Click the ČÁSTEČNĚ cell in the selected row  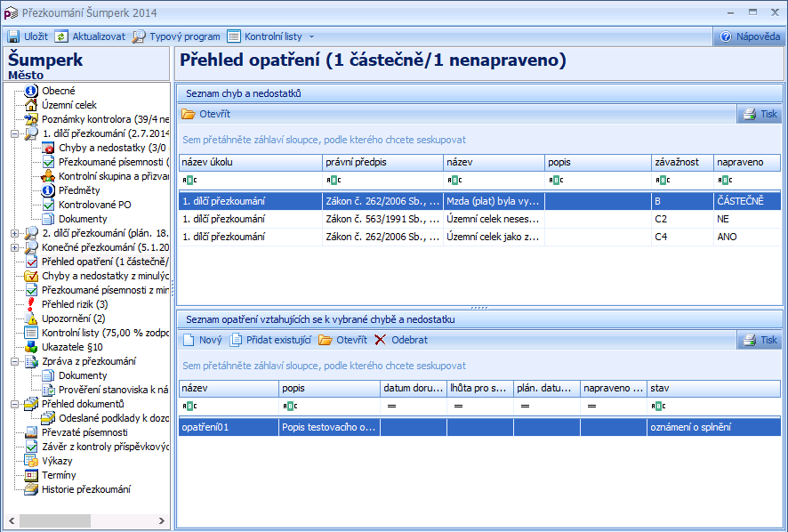pyautogui.click(x=747, y=201)
